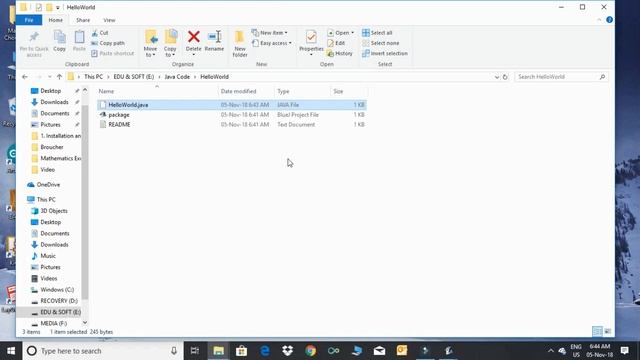The height and width of the screenshot is (360, 640).
Task: Click the History button
Action: tap(340, 53)
